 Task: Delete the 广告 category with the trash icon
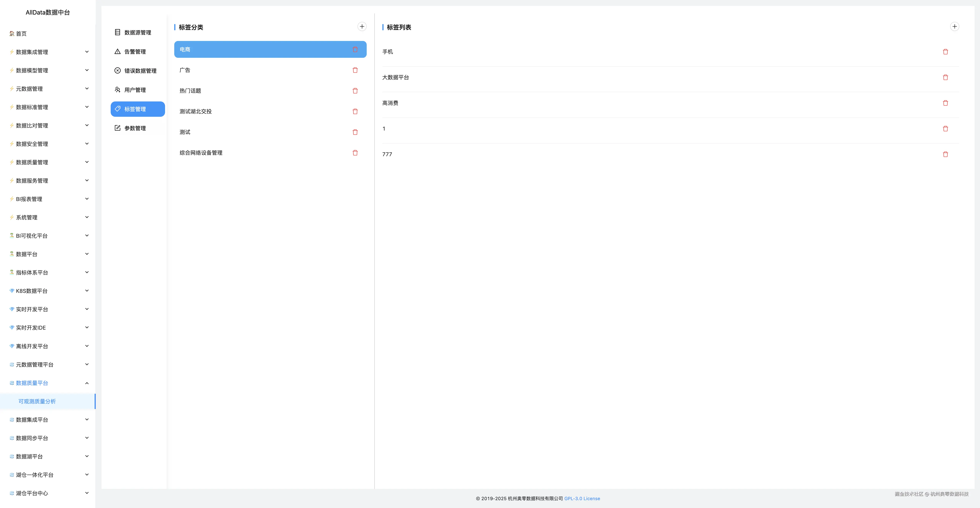[x=355, y=70]
